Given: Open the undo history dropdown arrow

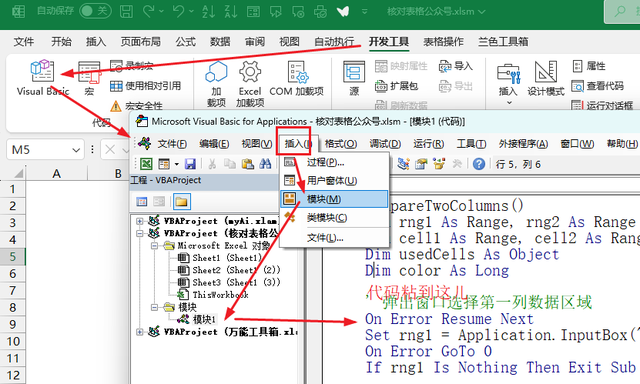Looking at the screenshot, I should [x=192, y=11].
